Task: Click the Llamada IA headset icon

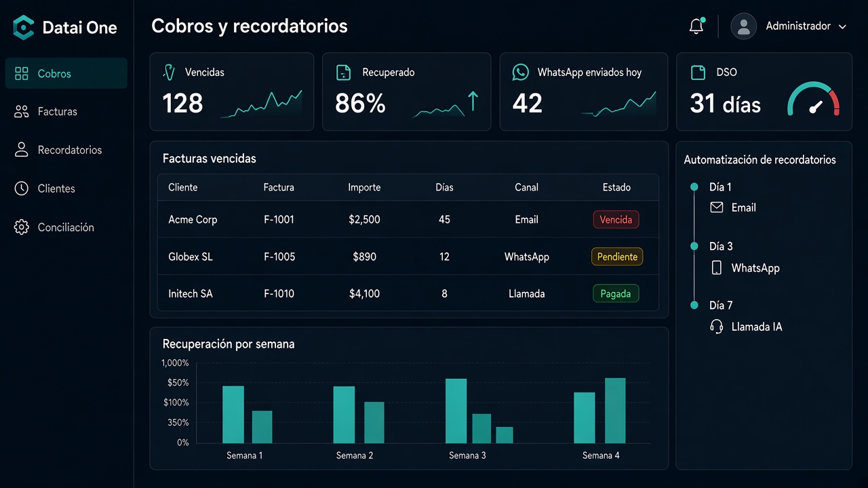Action: (x=717, y=327)
